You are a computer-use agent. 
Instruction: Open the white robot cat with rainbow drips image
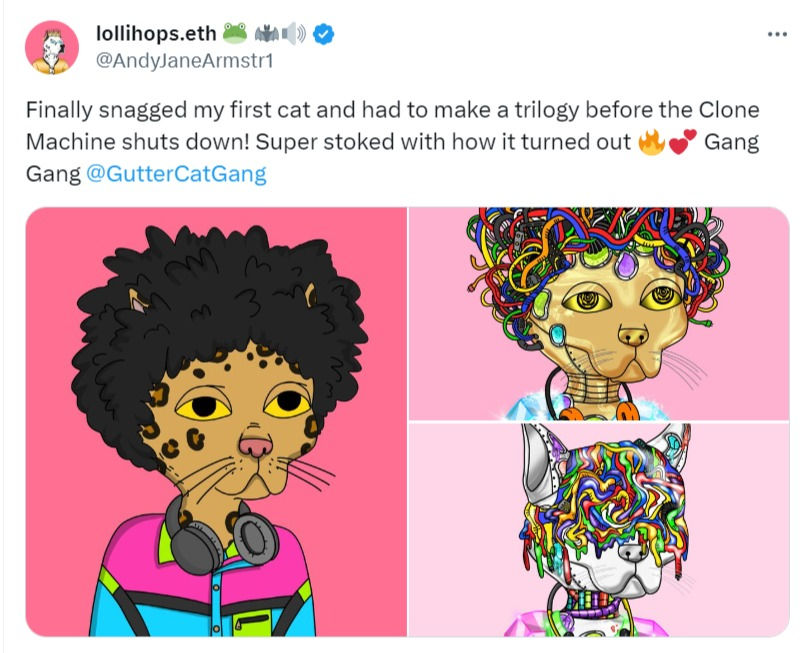(x=597, y=529)
